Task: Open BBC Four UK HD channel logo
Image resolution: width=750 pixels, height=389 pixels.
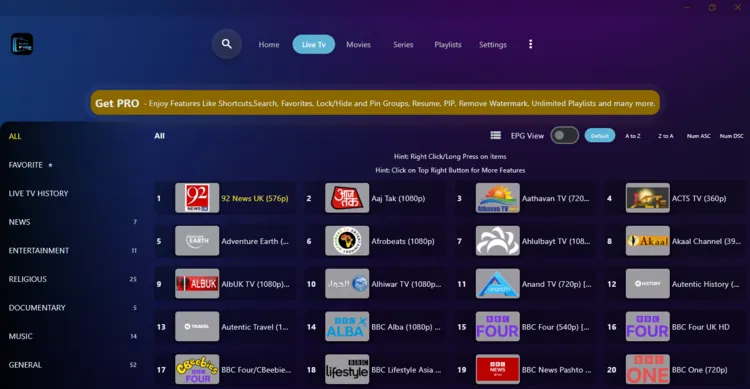Action: point(648,326)
